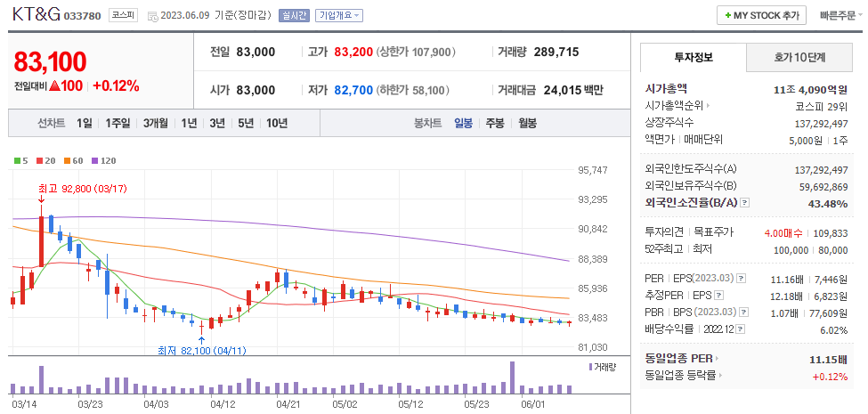Click the purple 거래량 legend square
868x414 pixels.
pyautogui.click(x=591, y=367)
